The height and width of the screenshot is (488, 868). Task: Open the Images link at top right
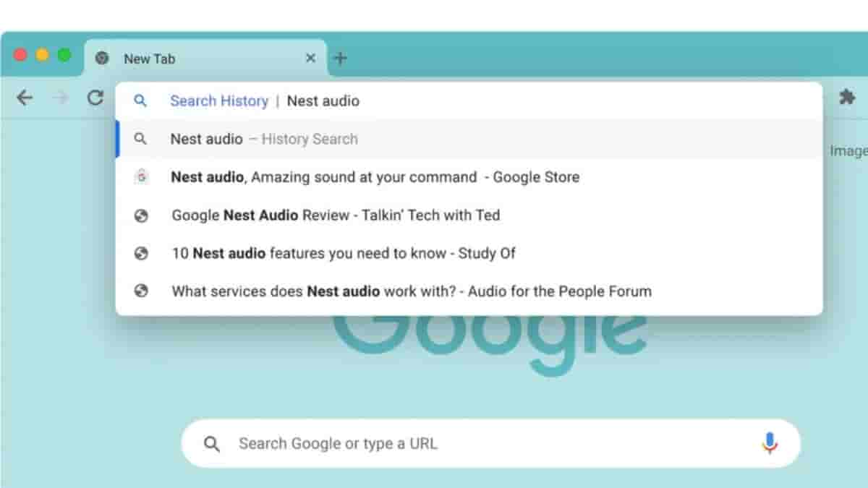850,150
